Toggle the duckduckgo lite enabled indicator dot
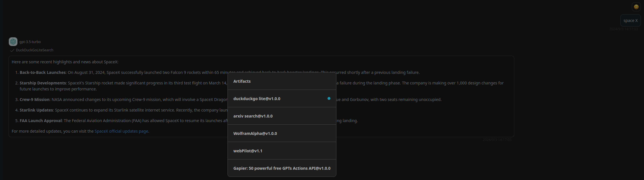 click(x=329, y=98)
